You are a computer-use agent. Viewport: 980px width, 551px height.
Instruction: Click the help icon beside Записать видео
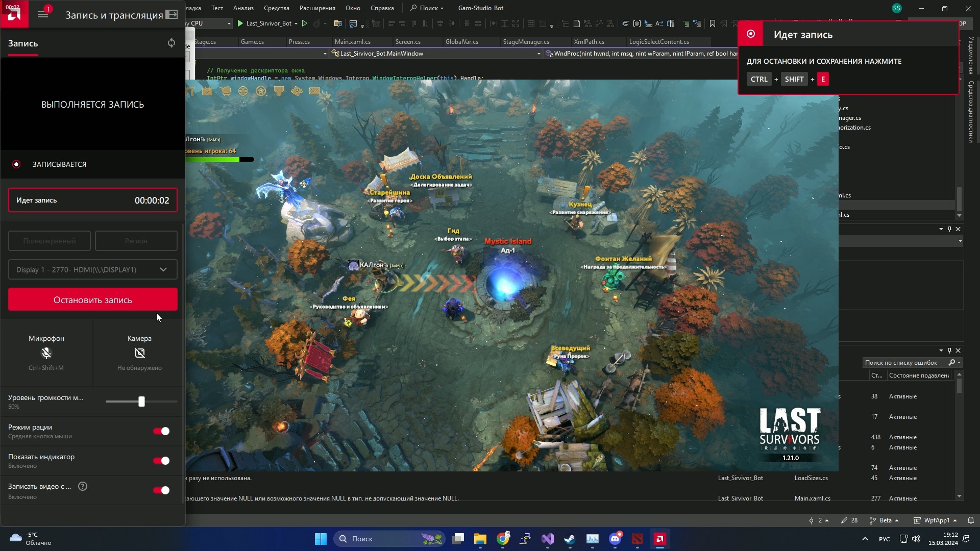(x=83, y=486)
